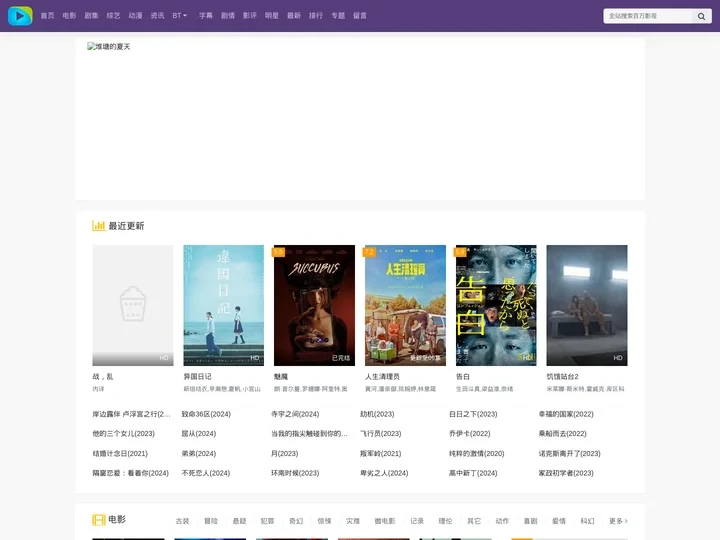Click the 告白 title under the poster
The image size is (720, 540).
pos(463,377)
